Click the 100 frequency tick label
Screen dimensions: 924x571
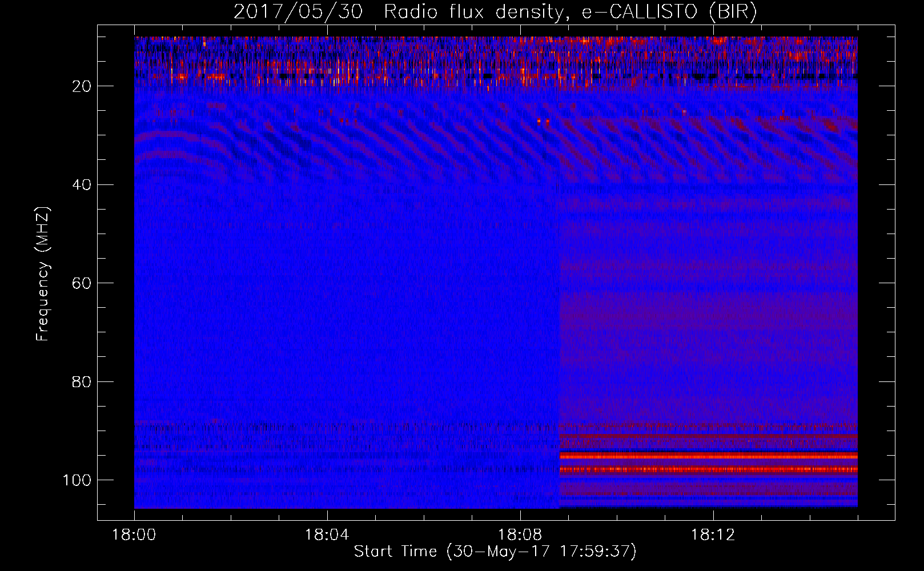pos(77,480)
